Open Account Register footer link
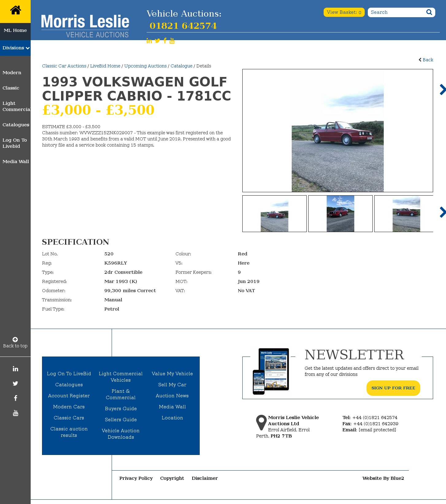 click(69, 396)
